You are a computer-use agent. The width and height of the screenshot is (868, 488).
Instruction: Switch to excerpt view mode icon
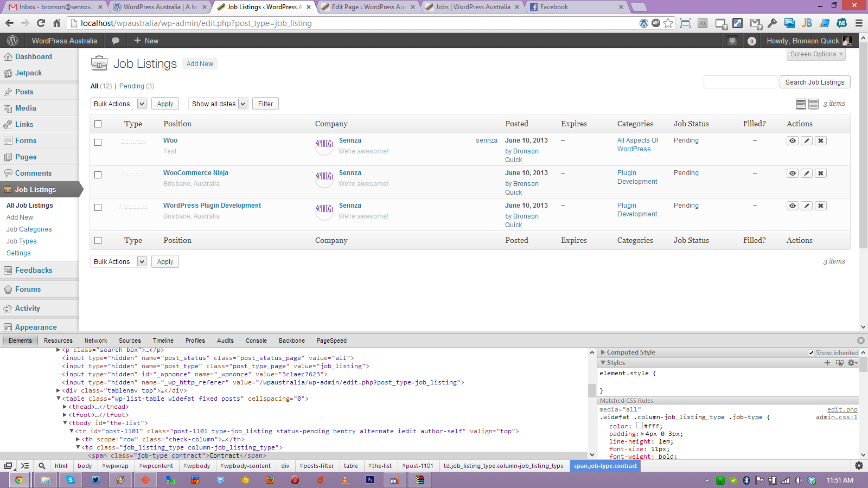(813, 104)
